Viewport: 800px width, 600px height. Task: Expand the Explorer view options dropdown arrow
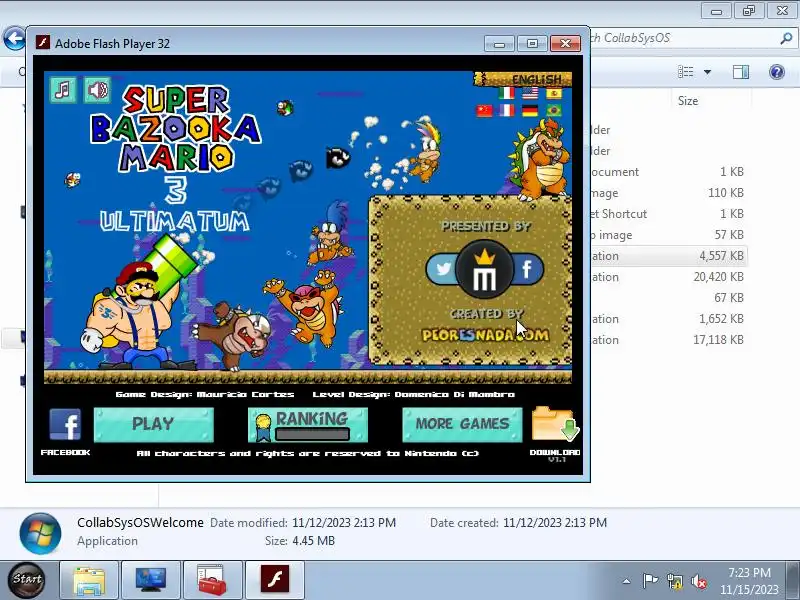coord(708,72)
